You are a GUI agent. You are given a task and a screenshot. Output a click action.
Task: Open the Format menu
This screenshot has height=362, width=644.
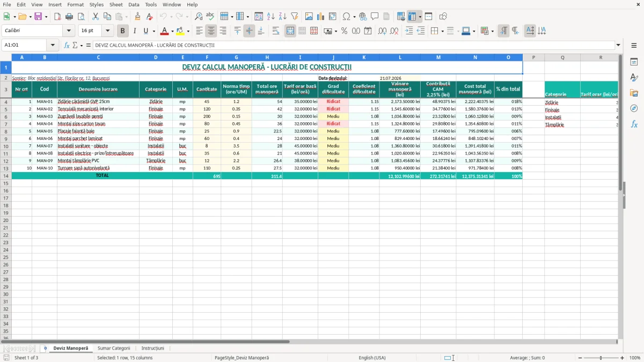75,4
